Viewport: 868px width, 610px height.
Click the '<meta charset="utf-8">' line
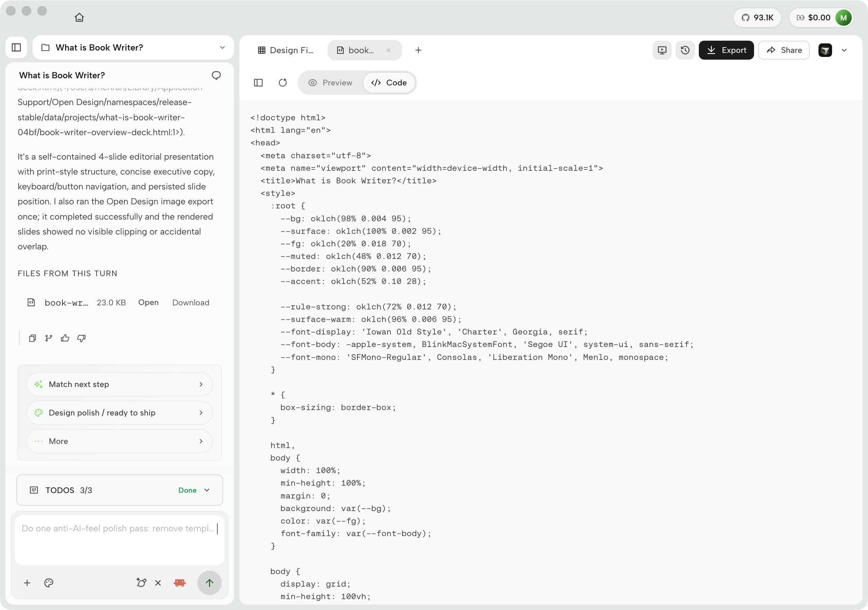pyautogui.click(x=316, y=155)
